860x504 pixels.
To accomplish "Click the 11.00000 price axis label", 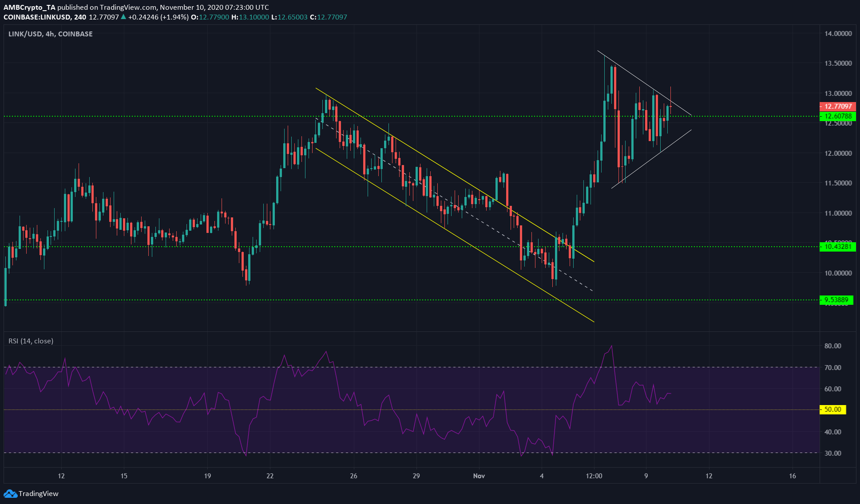I will tap(838, 213).
